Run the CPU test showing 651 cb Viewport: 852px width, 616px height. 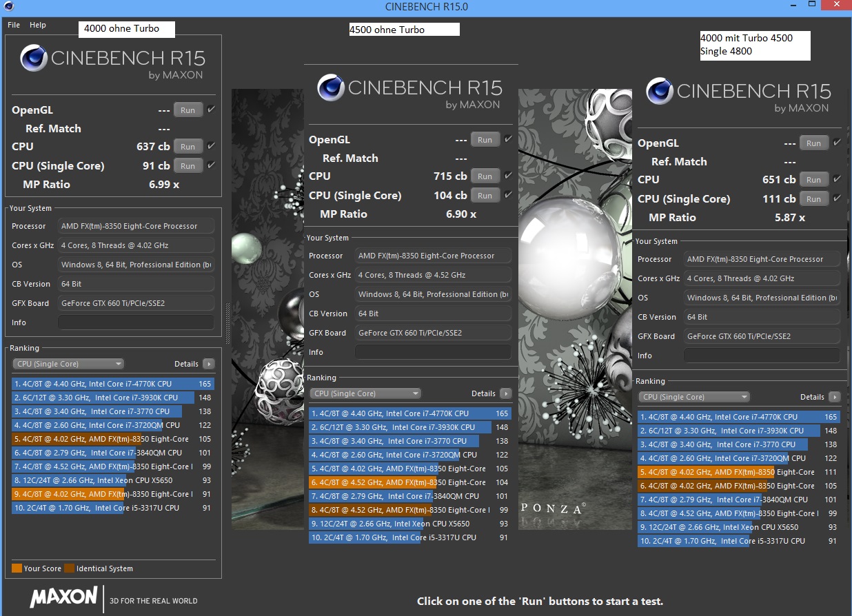tap(814, 180)
